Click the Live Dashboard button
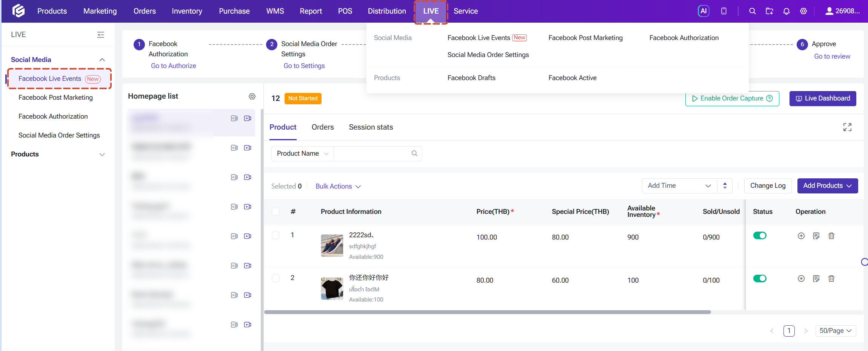Viewport: 868px width, 351px height. coord(823,99)
